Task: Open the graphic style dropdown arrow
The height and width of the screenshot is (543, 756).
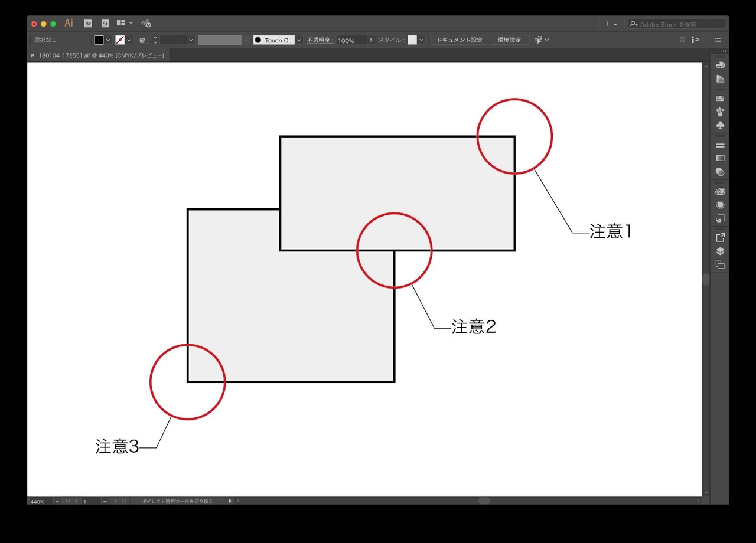Action: (421, 40)
